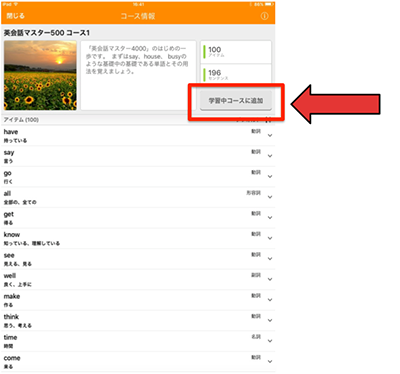Expand the 'get' item chevron
The height and width of the screenshot is (374, 400).
[270, 218]
